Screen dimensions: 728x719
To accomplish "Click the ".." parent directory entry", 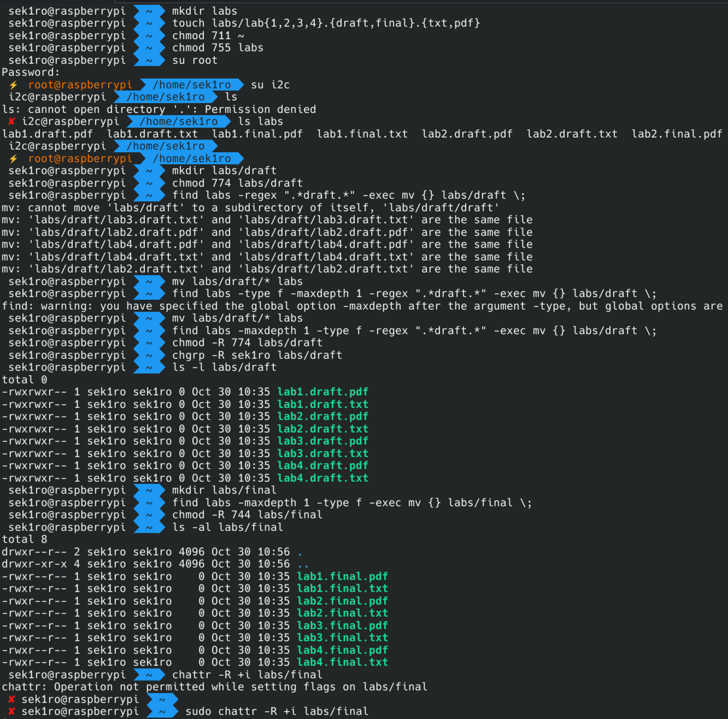I will click(x=303, y=564).
